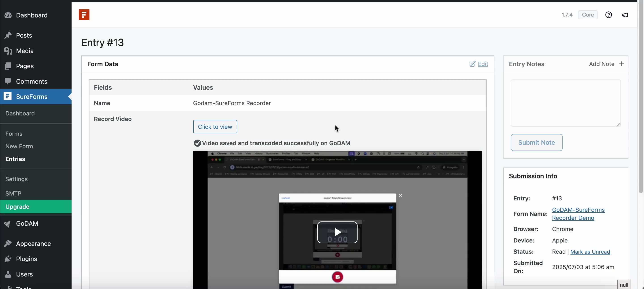This screenshot has height=289, width=644.
Task: Open the help question-mark icon
Action: click(x=608, y=15)
